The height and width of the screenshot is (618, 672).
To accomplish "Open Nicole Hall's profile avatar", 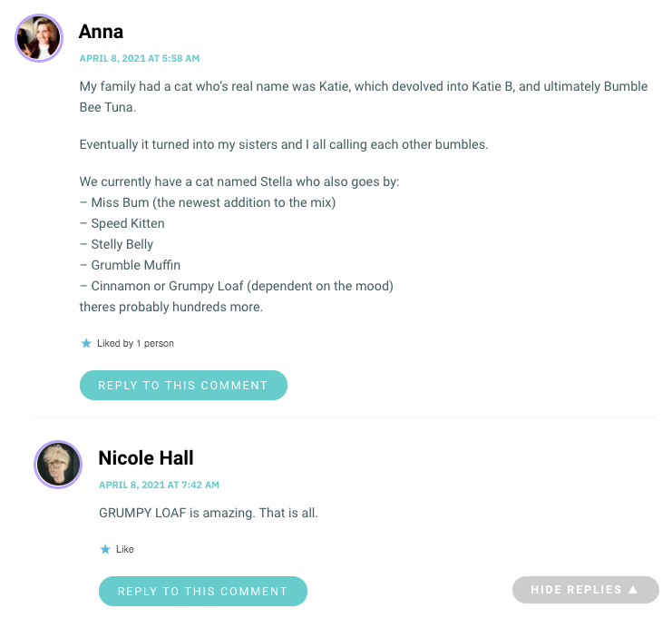I will click(58, 465).
